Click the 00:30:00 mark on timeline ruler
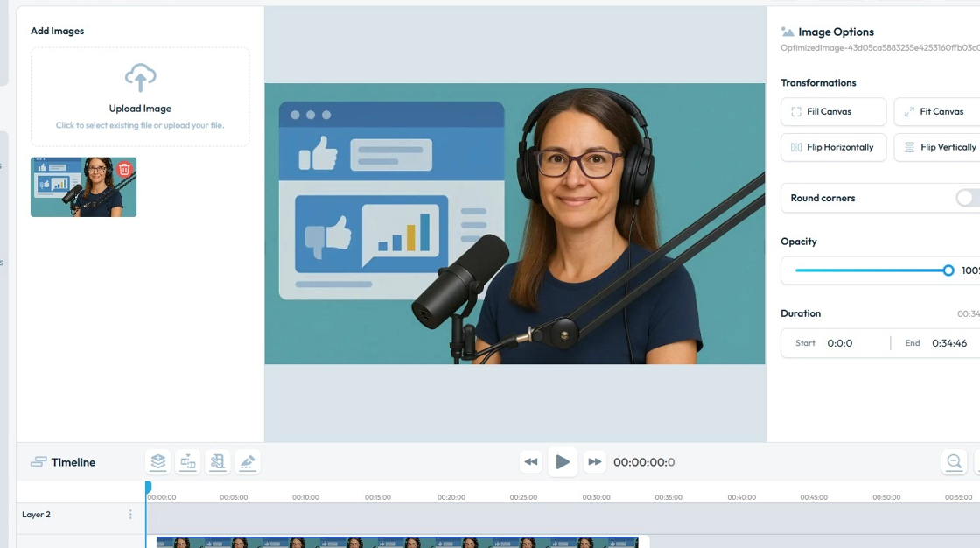 pos(596,497)
